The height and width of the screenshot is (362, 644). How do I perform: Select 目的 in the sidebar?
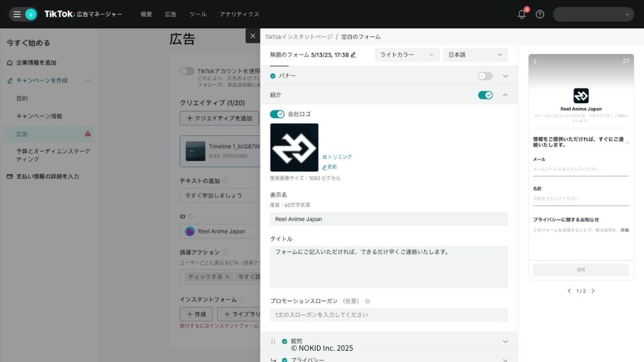(x=22, y=99)
